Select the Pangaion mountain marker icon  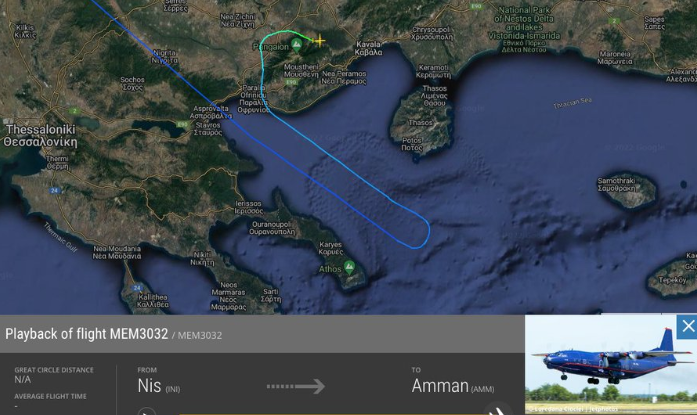point(296,44)
